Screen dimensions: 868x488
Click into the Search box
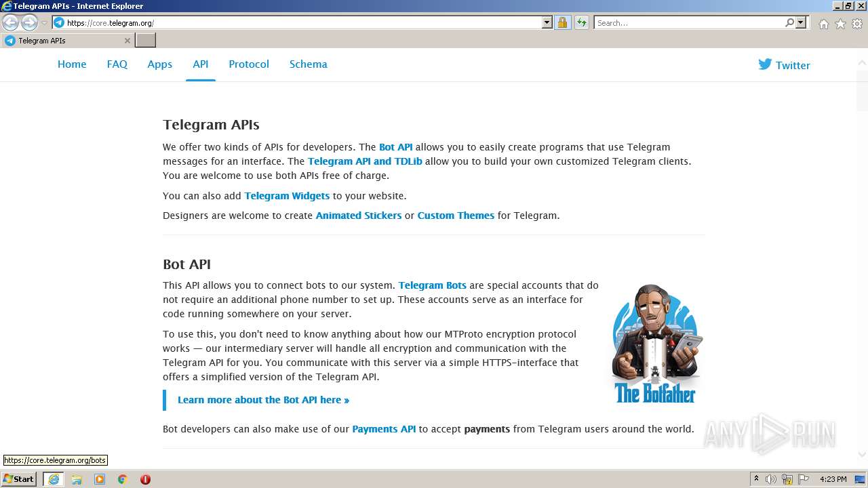689,23
